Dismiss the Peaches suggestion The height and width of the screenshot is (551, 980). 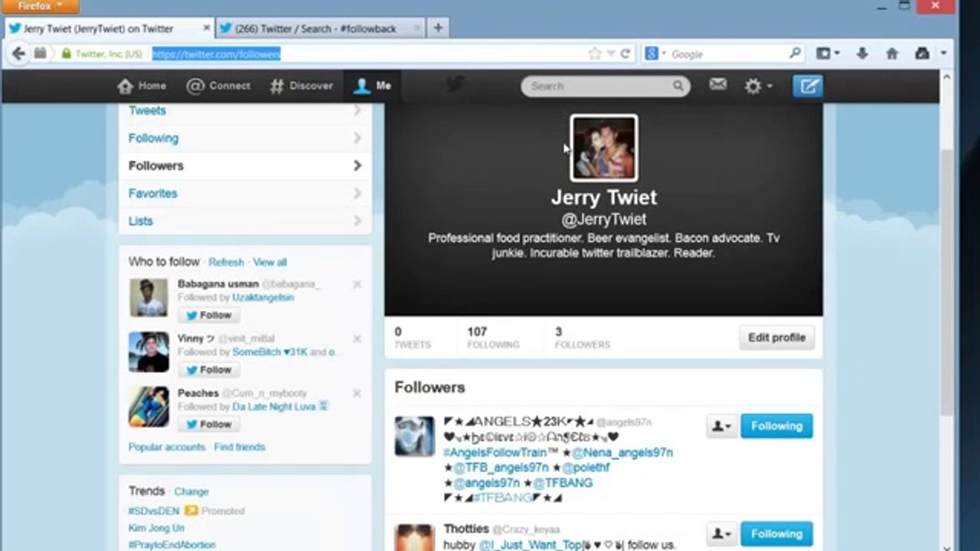tap(357, 393)
